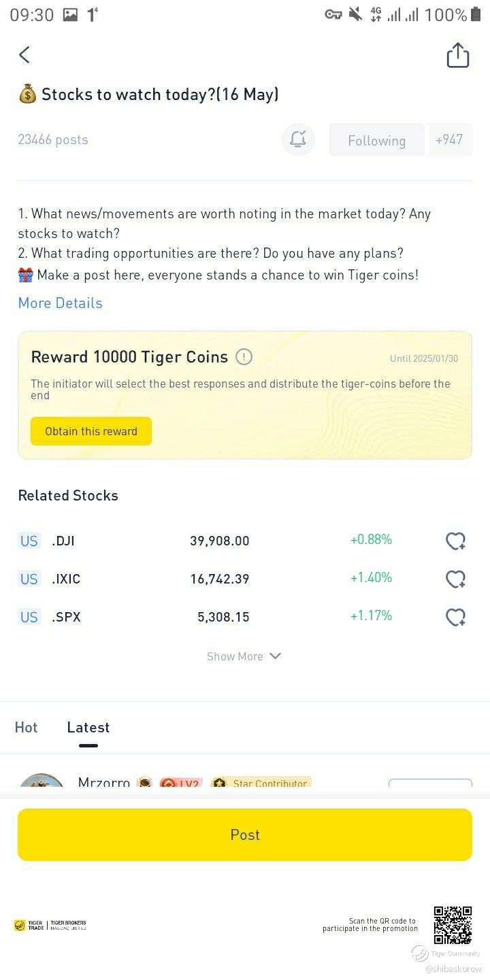Tap the Star Contributor badge
The width and height of the screenshot is (490, 980).
[261, 783]
